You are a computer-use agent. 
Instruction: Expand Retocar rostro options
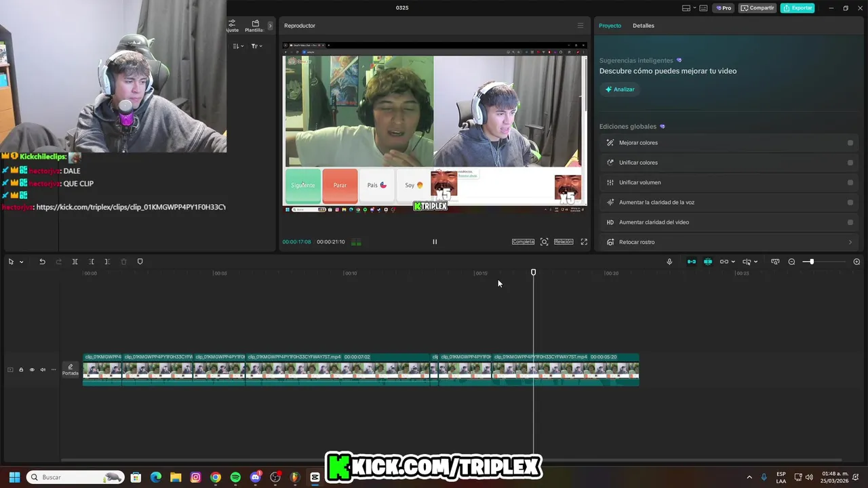point(850,242)
